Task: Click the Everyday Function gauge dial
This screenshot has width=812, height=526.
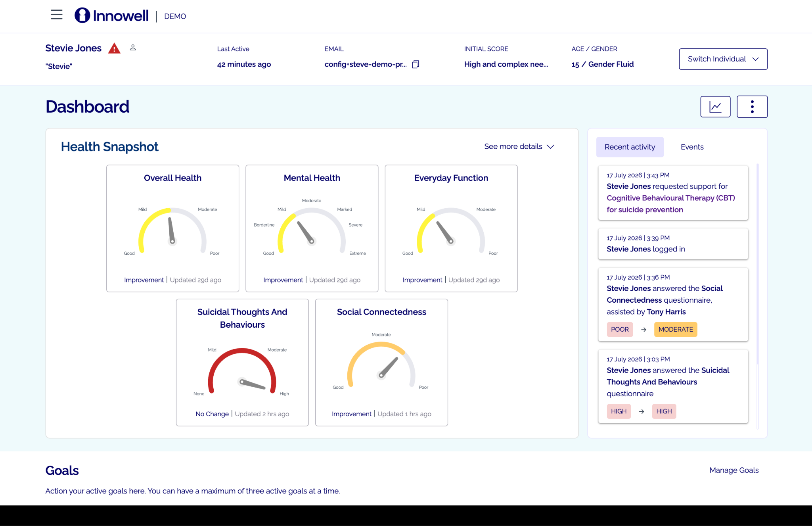Action: [x=451, y=230]
